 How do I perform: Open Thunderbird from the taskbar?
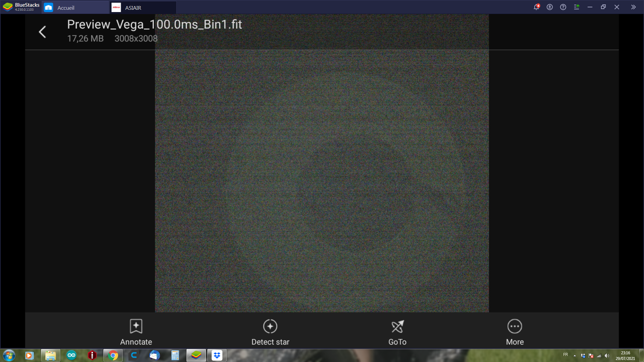pos(154,355)
